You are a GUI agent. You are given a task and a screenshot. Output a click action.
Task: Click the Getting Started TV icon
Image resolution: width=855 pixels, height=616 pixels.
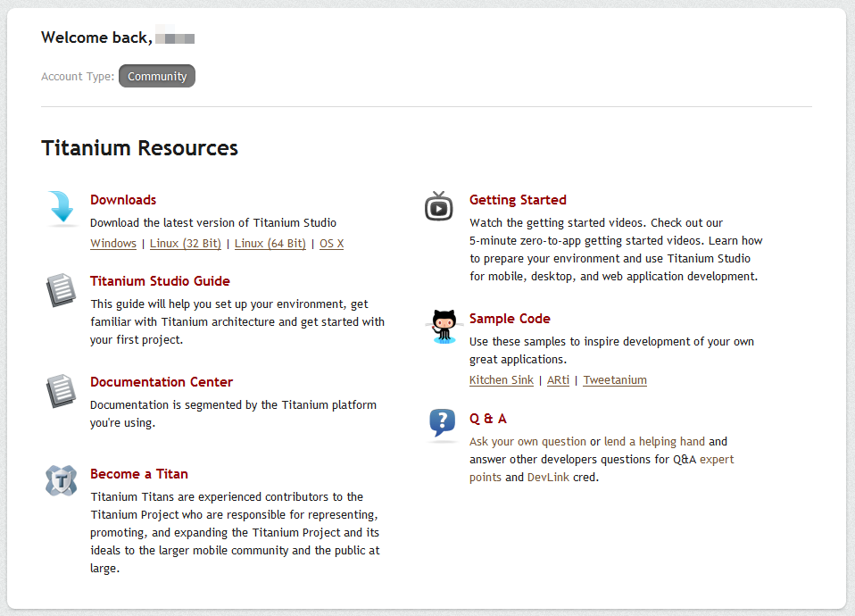click(x=439, y=206)
